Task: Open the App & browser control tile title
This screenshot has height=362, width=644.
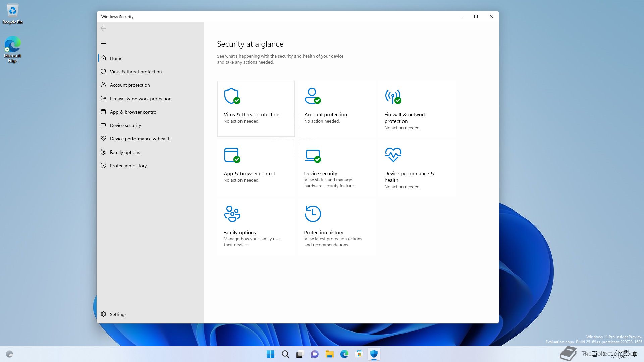Action: click(249, 173)
